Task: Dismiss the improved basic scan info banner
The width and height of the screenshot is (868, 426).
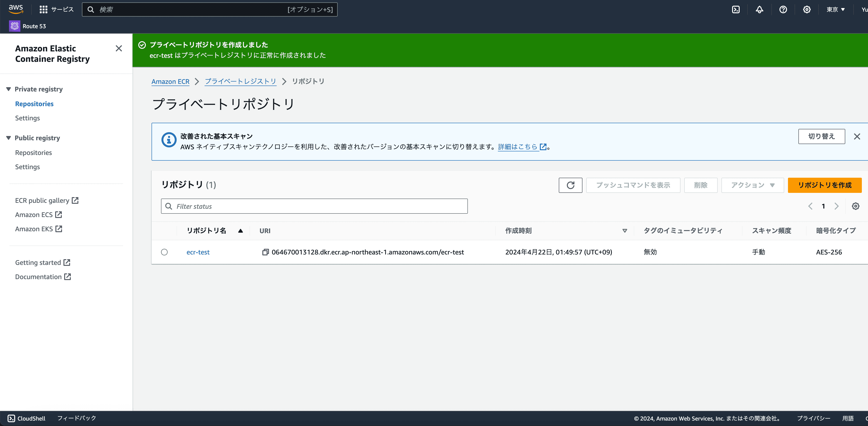Action: coord(857,136)
